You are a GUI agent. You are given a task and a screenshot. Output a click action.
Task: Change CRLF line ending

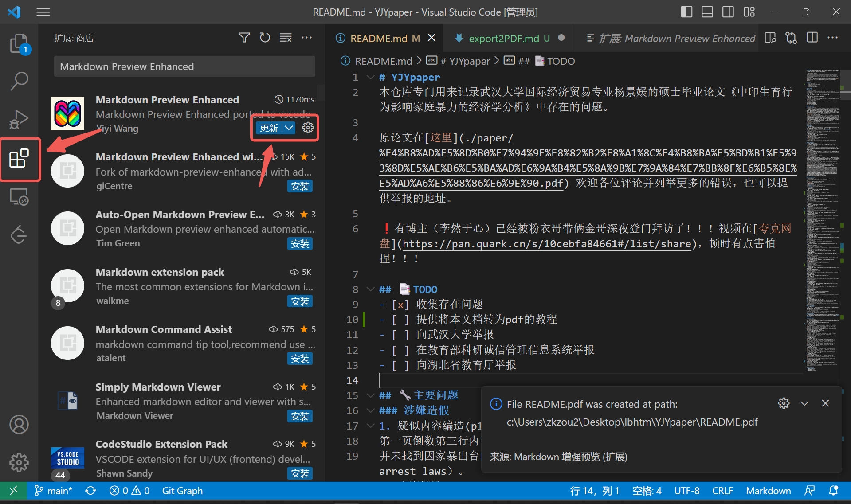722,491
